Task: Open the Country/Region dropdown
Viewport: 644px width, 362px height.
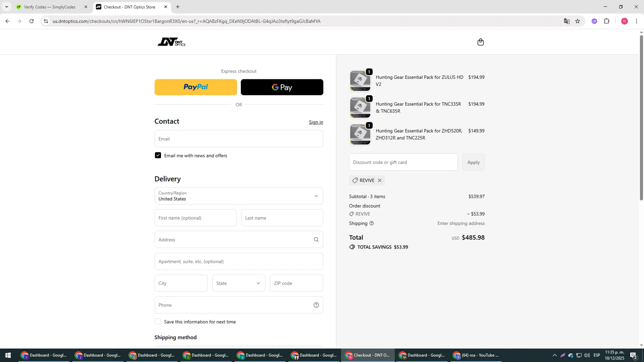Action: pyautogui.click(x=239, y=196)
